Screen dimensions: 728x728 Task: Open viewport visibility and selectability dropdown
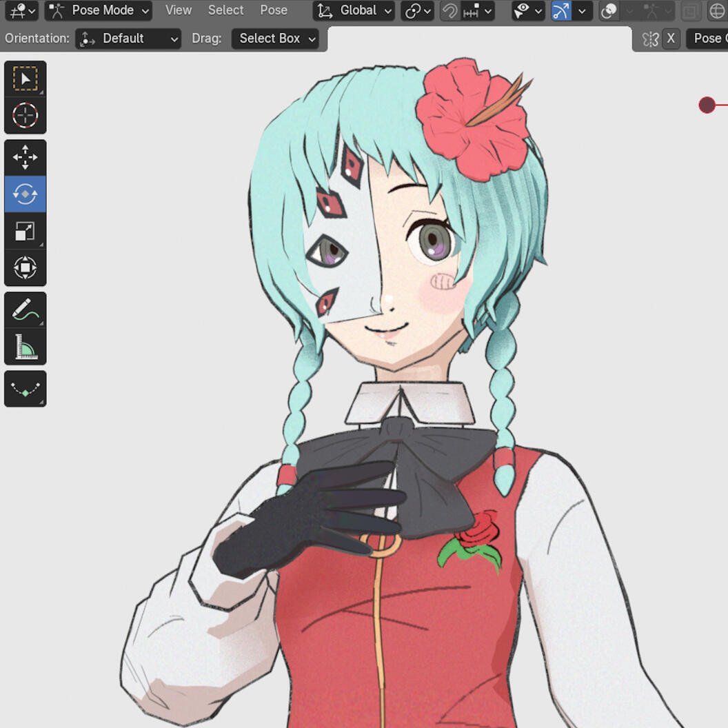coord(528,10)
